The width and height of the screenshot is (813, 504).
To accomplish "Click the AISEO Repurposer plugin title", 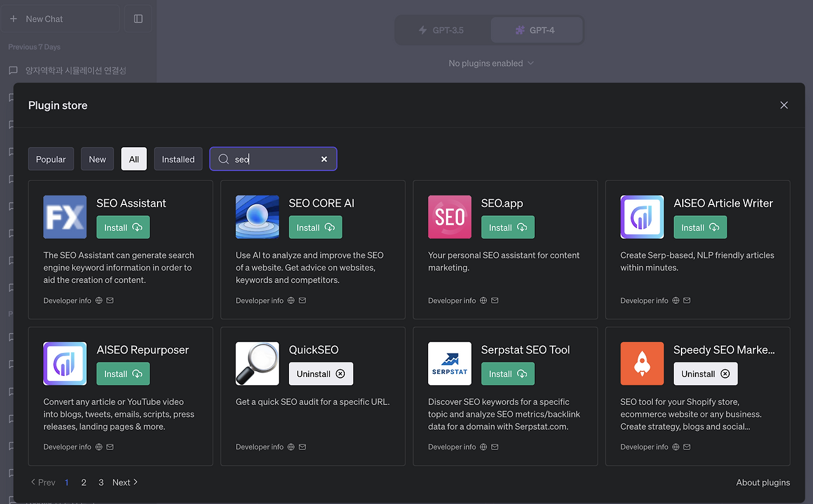I will tap(143, 350).
